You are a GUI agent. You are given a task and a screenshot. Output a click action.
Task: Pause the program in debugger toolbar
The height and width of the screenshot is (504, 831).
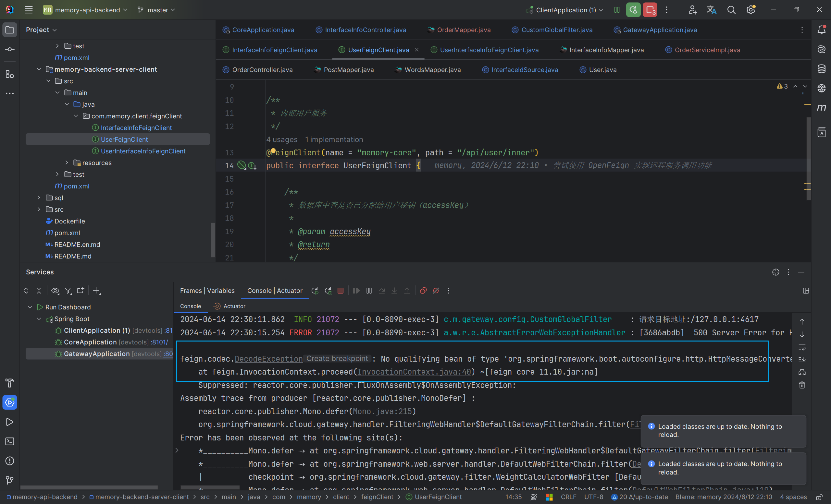coord(369,291)
